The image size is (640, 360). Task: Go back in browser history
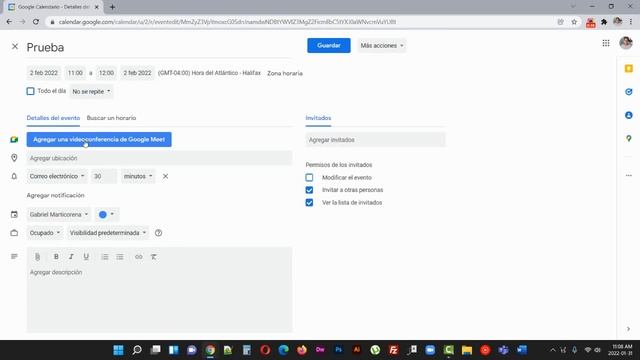9,22
